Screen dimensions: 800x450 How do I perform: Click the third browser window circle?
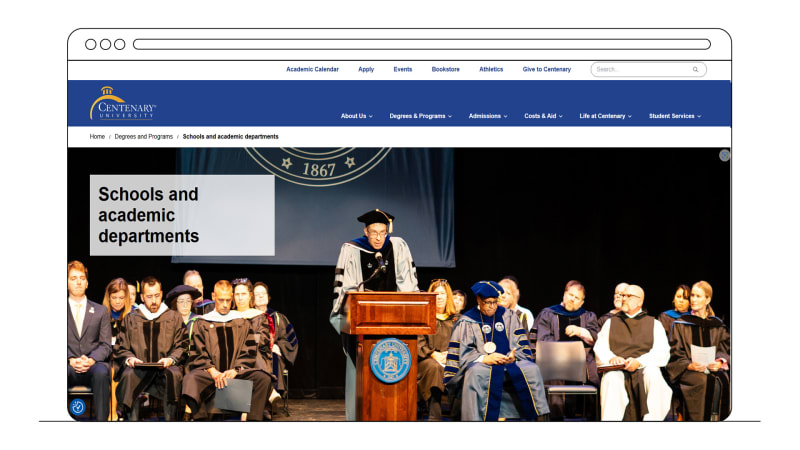click(x=119, y=44)
